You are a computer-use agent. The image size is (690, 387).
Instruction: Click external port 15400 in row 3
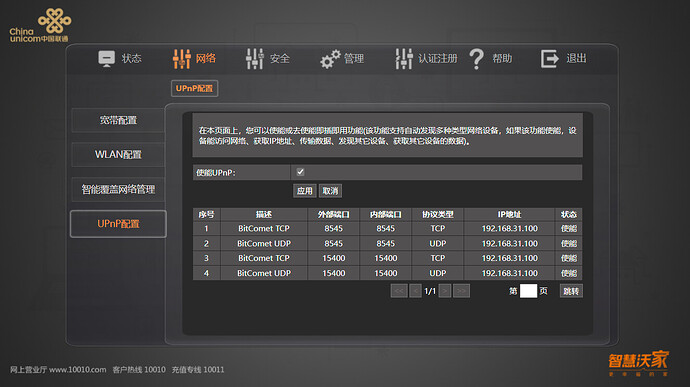point(334,258)
